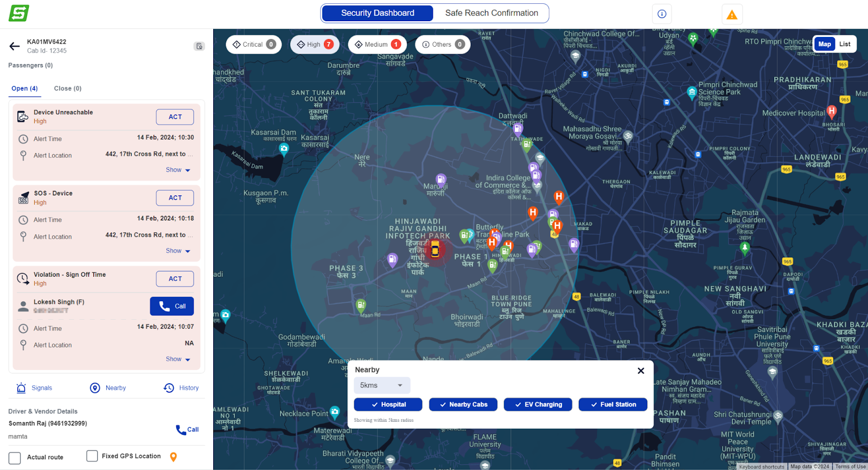The width and height of the screenshot is (868, 470).
Task: Filter alerts by Others severity
Action: click(x=443, y=45)
